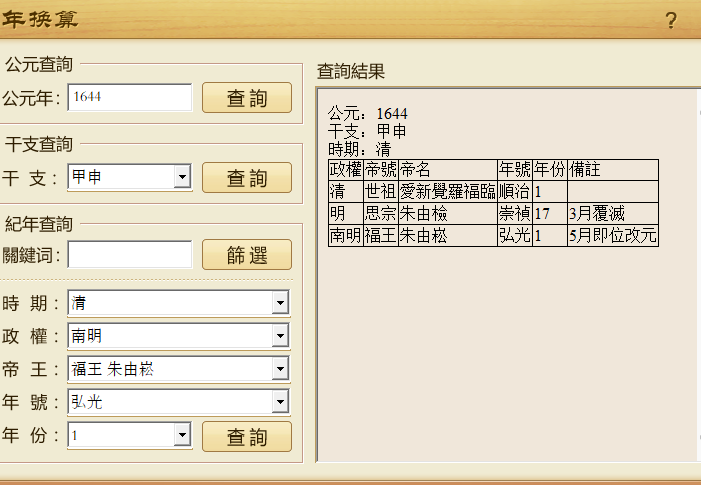Click the 年份 column header in table

(550, 170)
